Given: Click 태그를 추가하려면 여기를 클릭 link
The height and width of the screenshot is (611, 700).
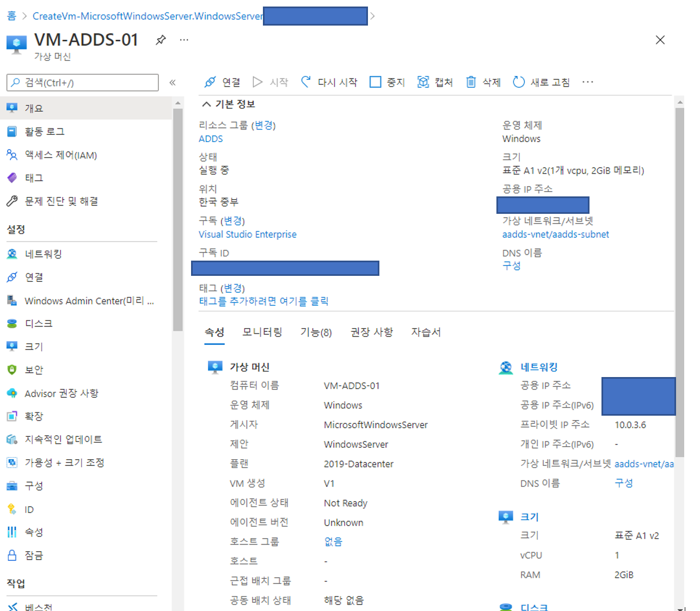Looking at the screenshot, I should 264,301.
